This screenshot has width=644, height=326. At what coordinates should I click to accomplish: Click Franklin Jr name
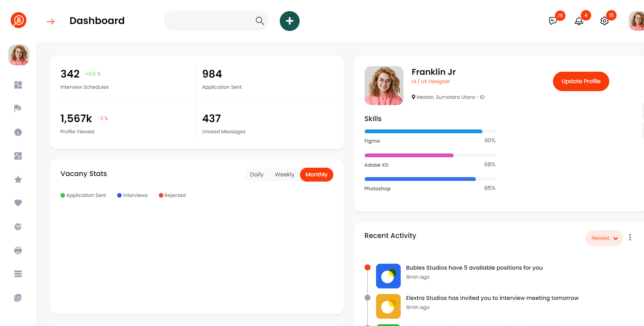pyautogui.click(x=433, y=72)
